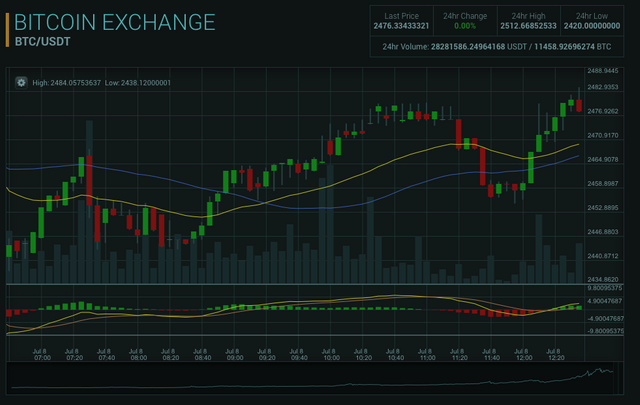Click the Jul 8 08:20 time label
Screen dimensions: 640x405
(170, 354)
